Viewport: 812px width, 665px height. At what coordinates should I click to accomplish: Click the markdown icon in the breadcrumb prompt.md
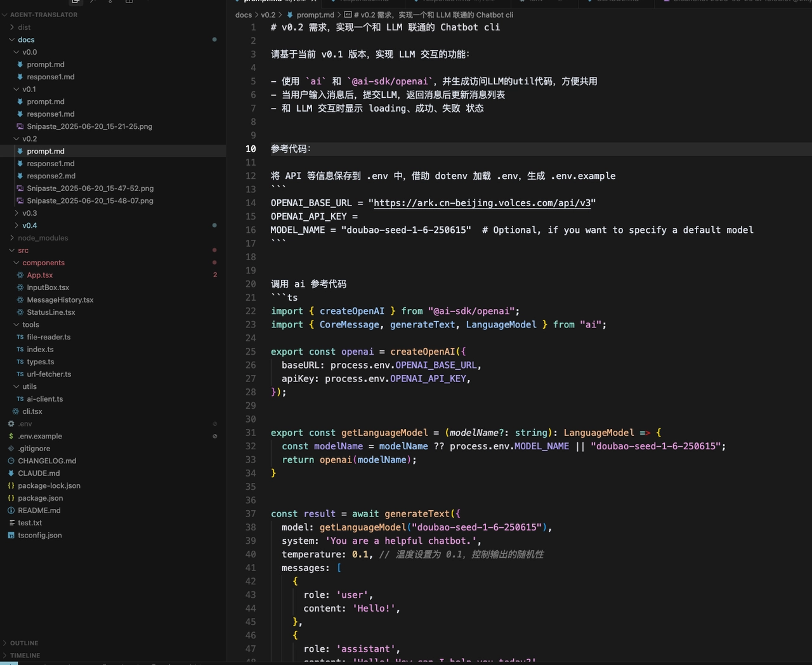290,15
